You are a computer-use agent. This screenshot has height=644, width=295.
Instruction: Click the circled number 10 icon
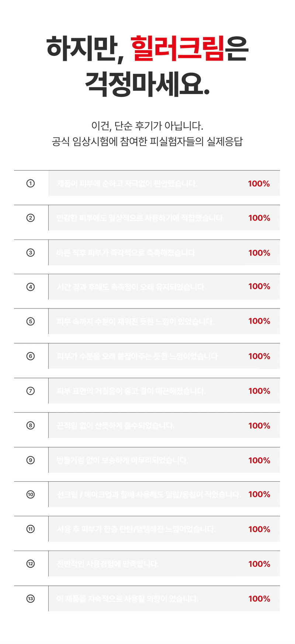pyautogui.click(x=31, y=495)
